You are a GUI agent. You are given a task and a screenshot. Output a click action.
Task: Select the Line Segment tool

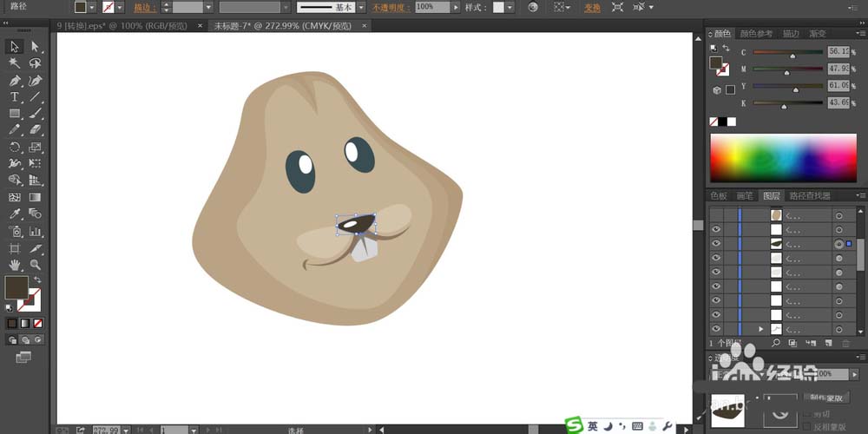click(35, 97)
